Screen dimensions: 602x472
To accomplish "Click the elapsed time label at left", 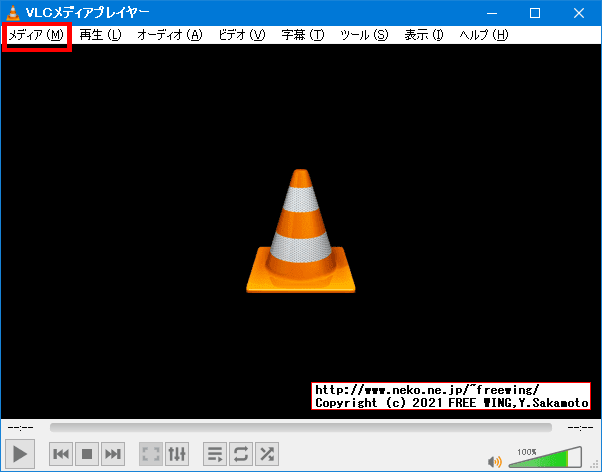I will [21, 427].
